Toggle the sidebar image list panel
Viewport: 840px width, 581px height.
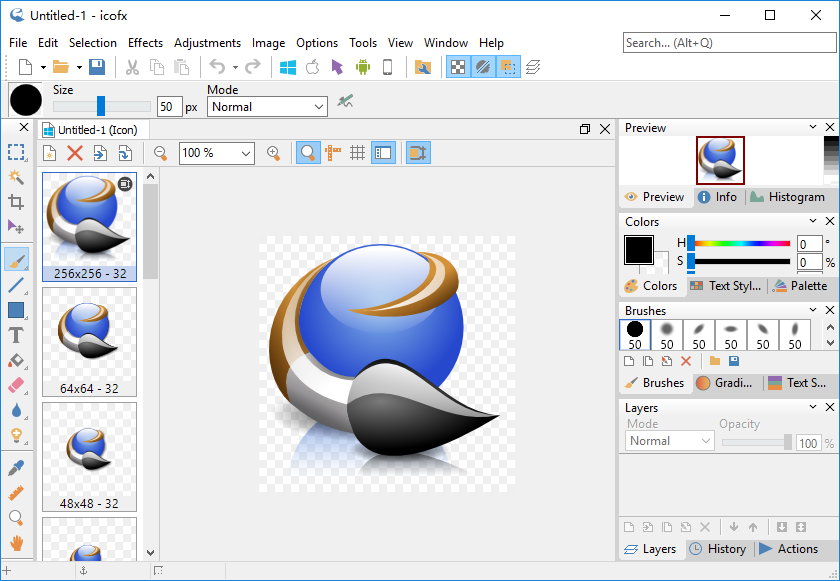(x=383, y=153)
